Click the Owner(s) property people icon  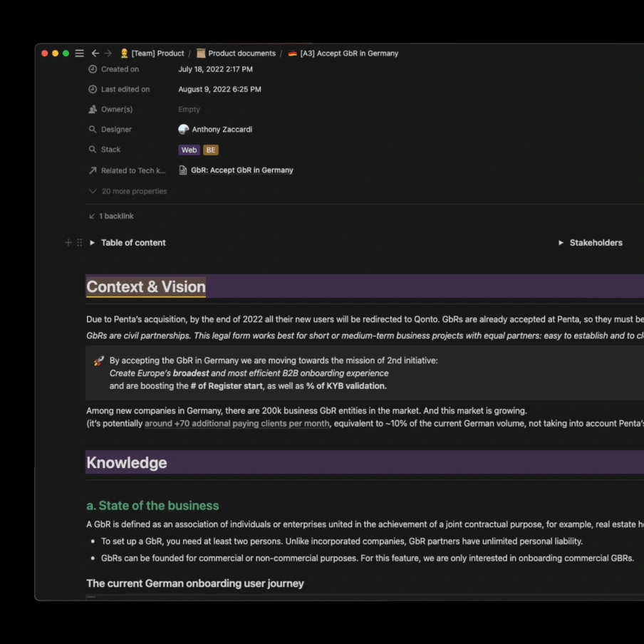tap(93, 109)
